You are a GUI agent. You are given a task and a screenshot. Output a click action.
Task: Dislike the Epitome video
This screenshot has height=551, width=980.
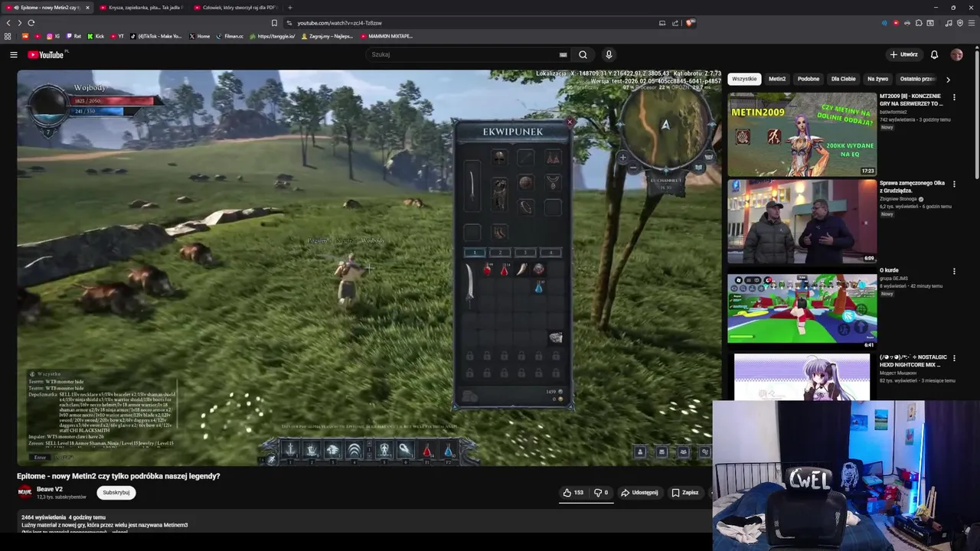(602, 493)
